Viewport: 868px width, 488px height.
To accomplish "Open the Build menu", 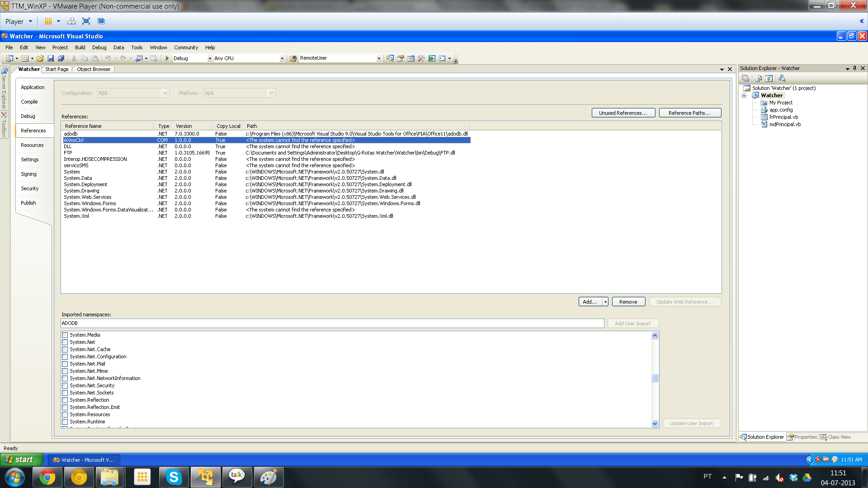I will tap(80, 47).
